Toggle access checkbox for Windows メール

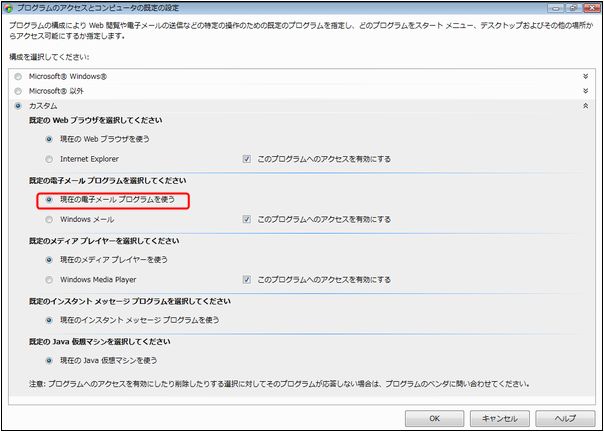coord(247,219)
